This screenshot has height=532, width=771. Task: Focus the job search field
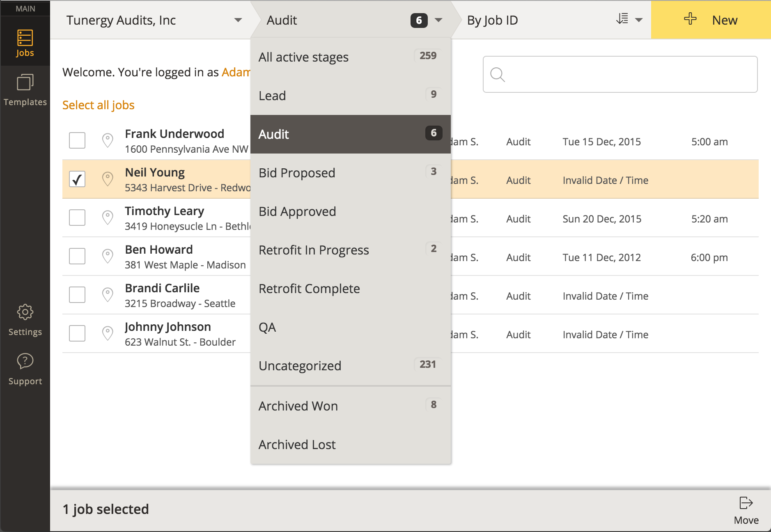coord(620,74)
